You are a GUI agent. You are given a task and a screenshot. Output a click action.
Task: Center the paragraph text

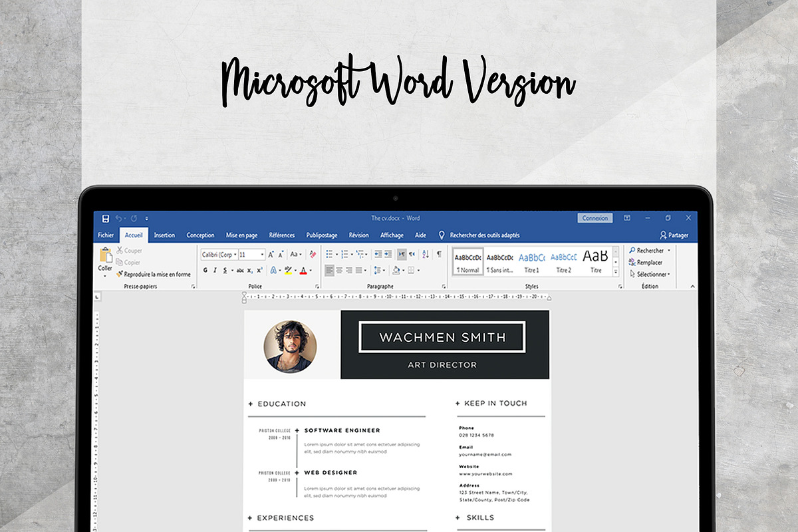[x=340, y=271]
